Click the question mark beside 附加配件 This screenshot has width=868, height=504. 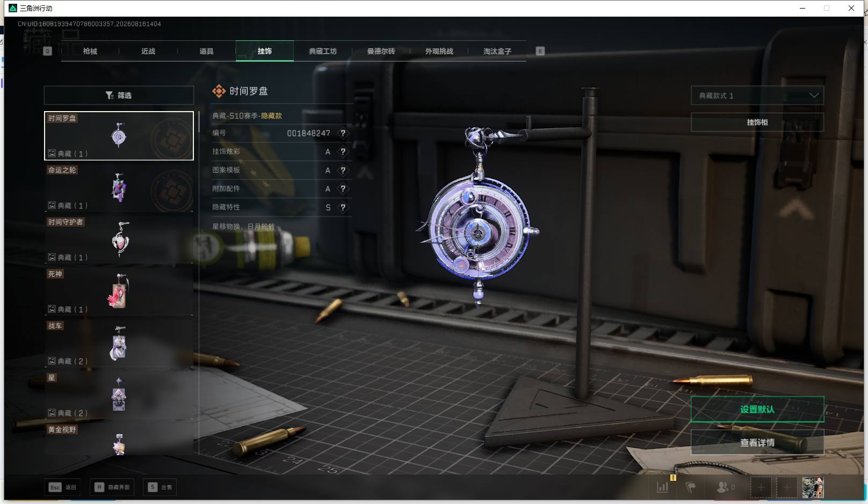click(343, 189)
